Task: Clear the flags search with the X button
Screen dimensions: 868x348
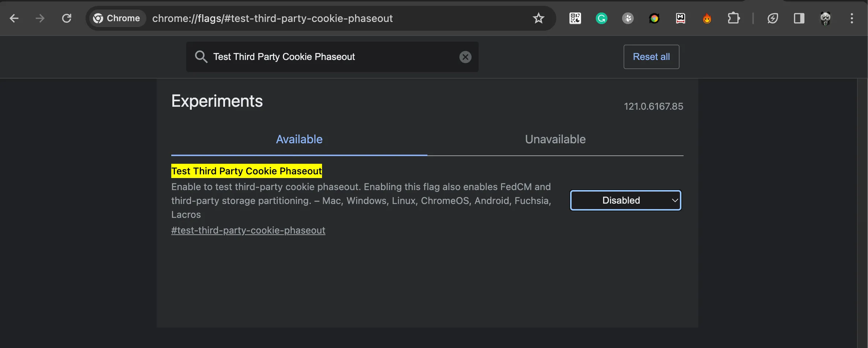Action: tap(465, 57)
